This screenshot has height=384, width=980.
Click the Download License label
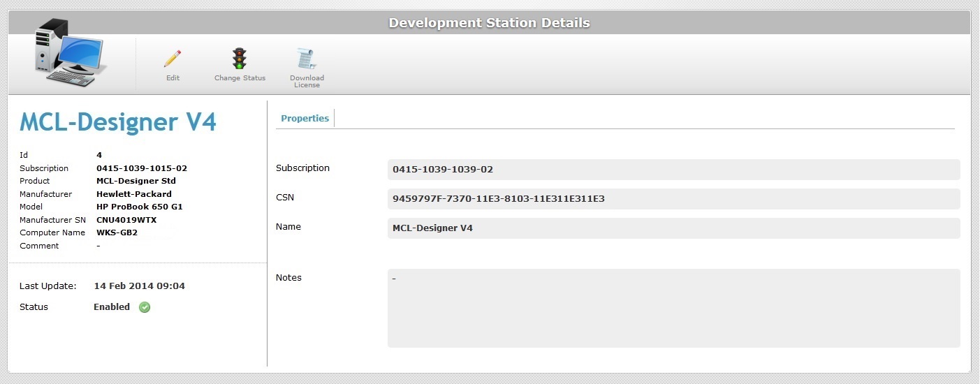point(307,82)
